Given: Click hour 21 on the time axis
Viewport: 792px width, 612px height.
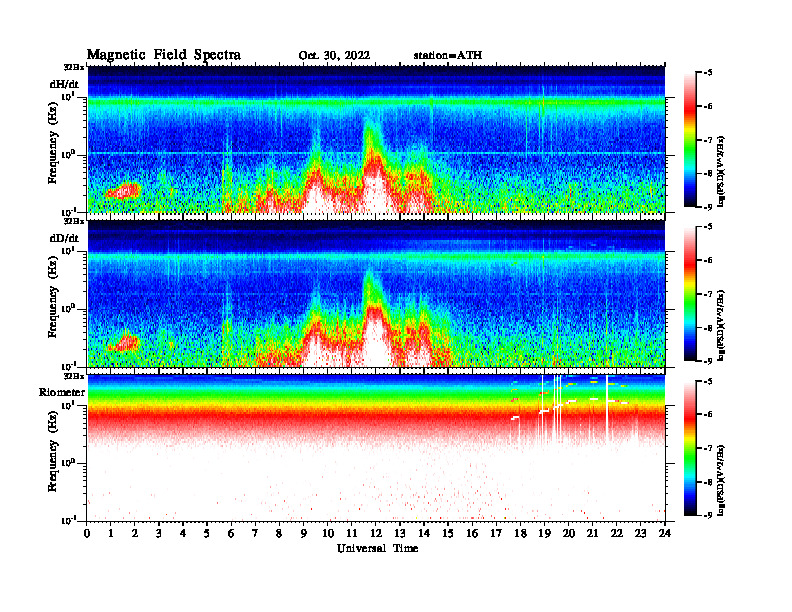Looking at the screenshot, I should [592, 534].
